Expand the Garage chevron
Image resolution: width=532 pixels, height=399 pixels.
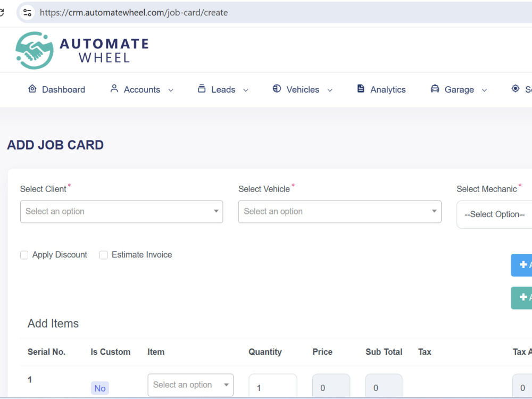click(485, 90)
